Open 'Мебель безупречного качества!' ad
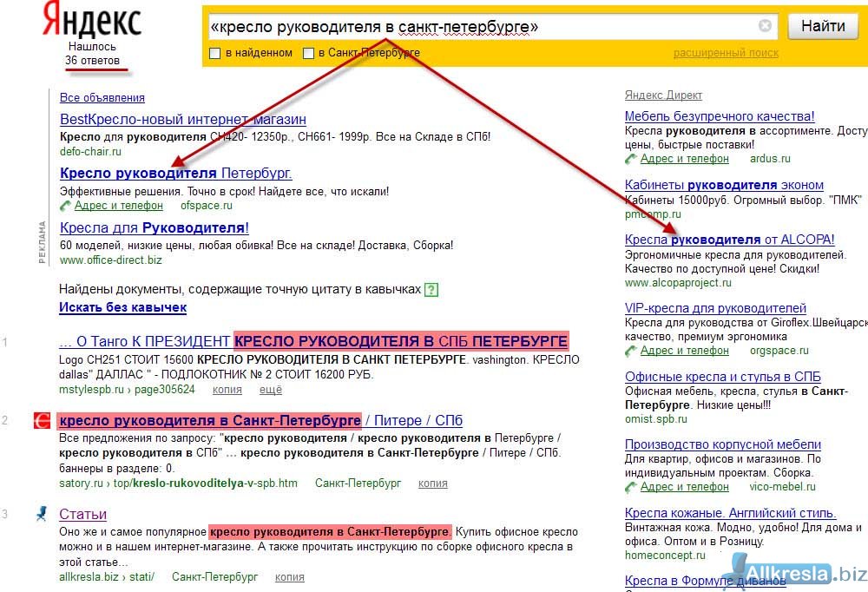Viewport: 868px width, 592px height. pos(720,116)
